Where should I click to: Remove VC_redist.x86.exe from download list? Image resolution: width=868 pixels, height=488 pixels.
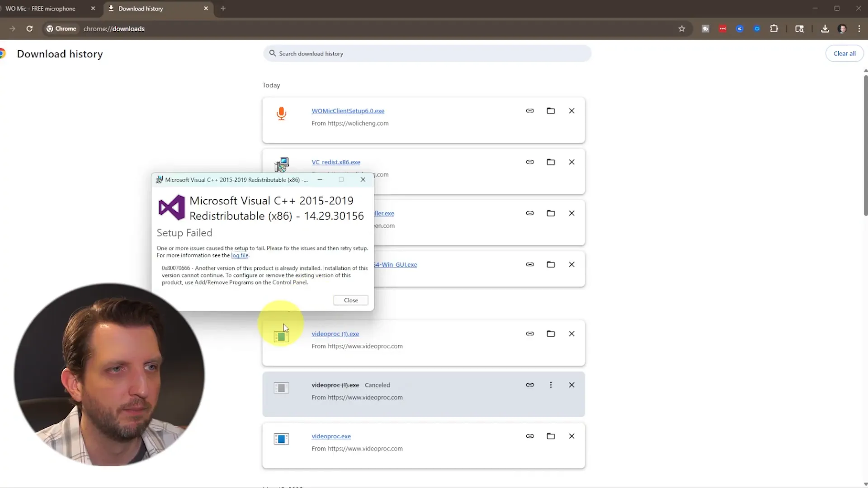pyautogui.click(x=571, y=162)
